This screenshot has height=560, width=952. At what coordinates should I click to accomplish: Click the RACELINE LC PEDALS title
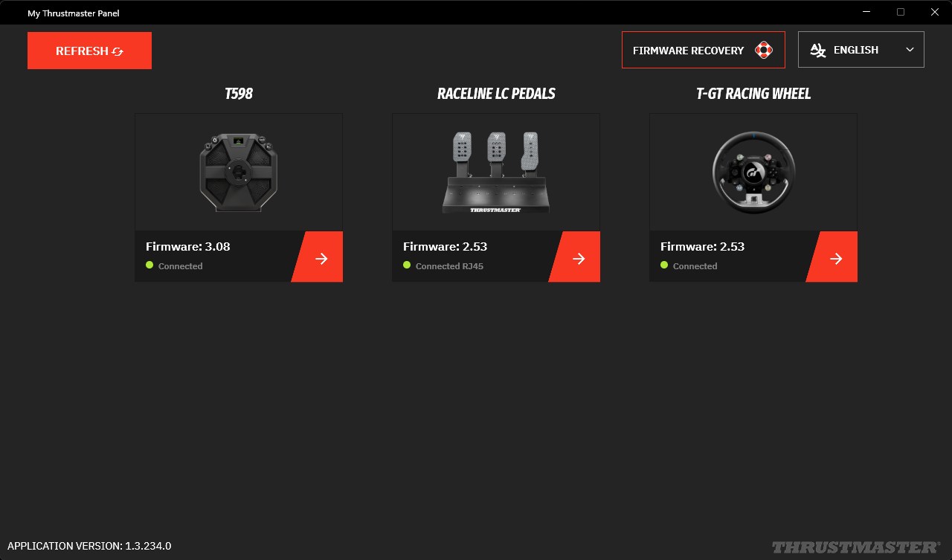tap(496, 94)
